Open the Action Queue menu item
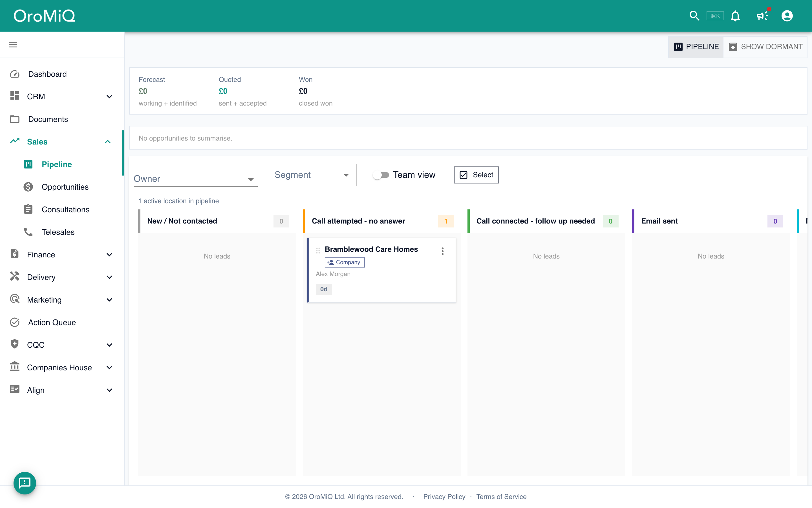812x508 pixels. click(62, 322)
